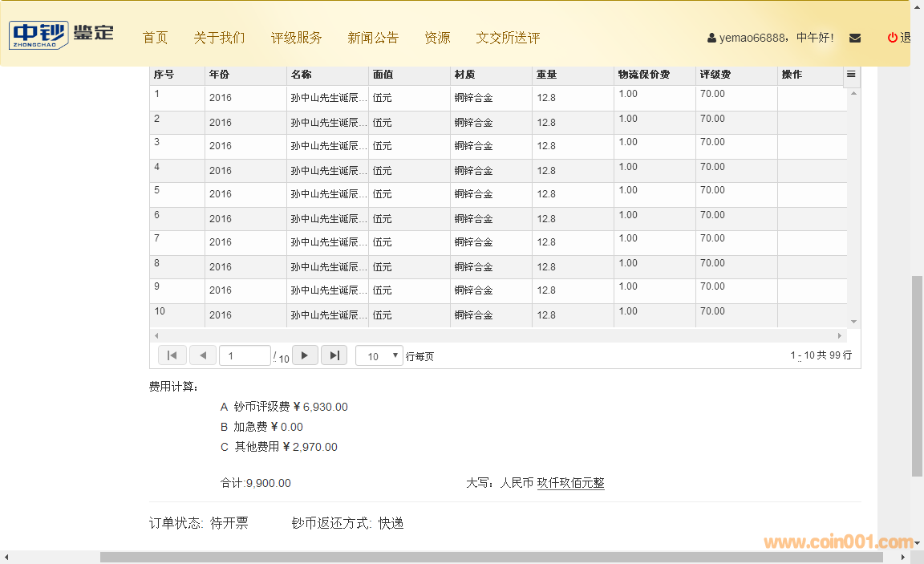Open 新闻公告 navigation item
This screenshot has width=924, height=564.
pyautogui.click(x=373, y=38)
